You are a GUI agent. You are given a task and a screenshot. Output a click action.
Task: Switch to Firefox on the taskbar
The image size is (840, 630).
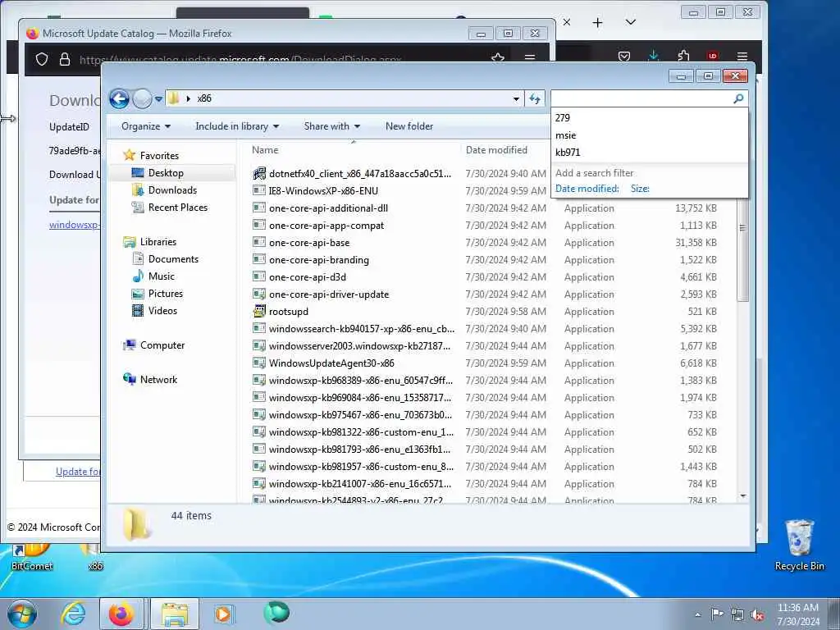pyautogui.click(x=121, y=614)
